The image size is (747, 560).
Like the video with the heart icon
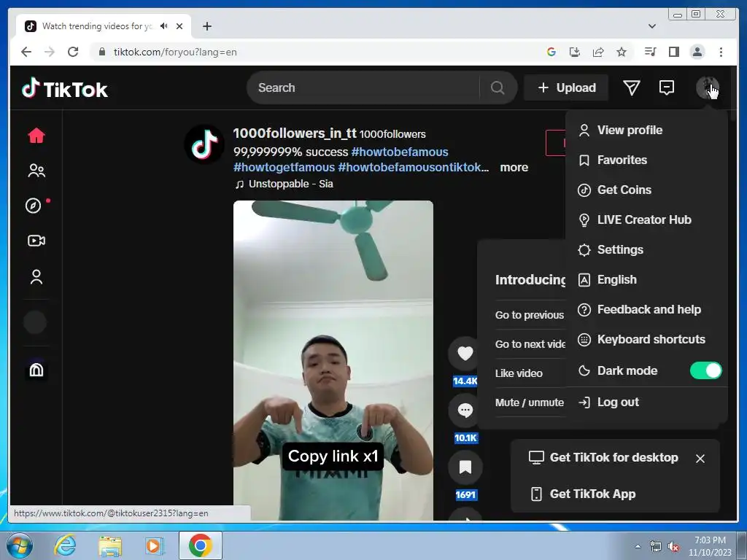click(465, 354)
